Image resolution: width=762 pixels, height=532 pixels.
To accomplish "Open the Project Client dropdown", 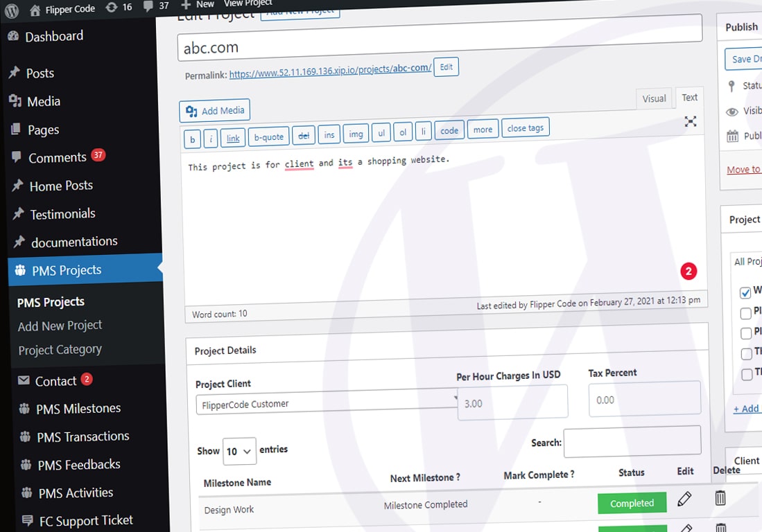I will 327,402.
